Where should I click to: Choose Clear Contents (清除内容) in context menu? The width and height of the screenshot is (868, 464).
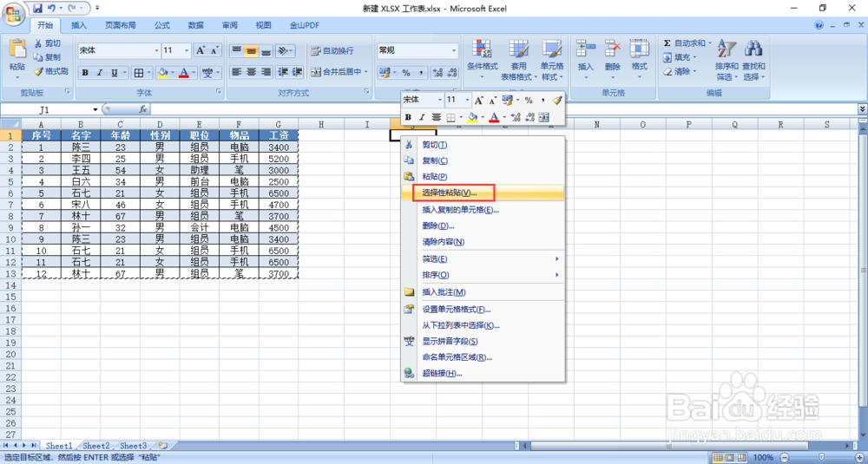[482, 242]
